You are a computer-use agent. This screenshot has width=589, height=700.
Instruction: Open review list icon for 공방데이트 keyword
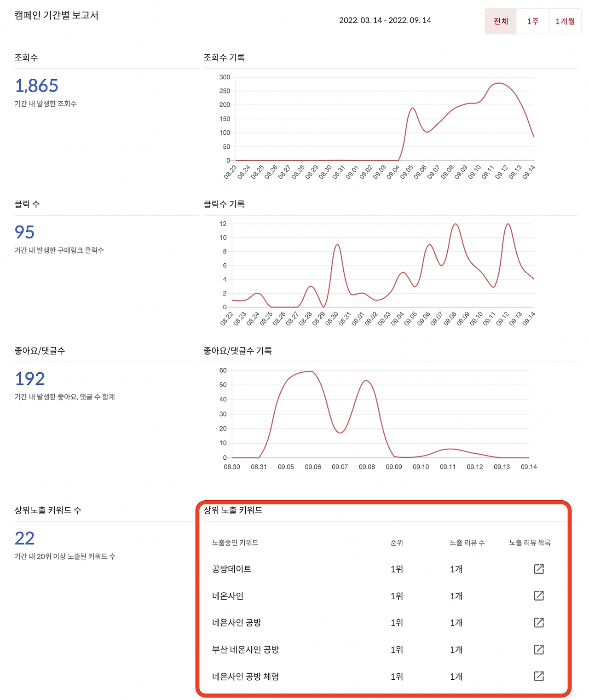tap(539, 569)
